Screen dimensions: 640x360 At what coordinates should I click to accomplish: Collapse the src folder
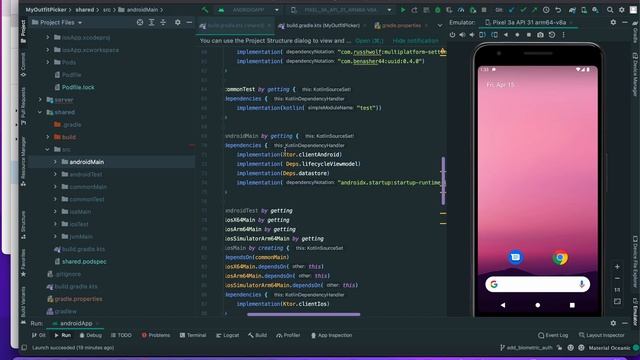click(x=48, y=149)
